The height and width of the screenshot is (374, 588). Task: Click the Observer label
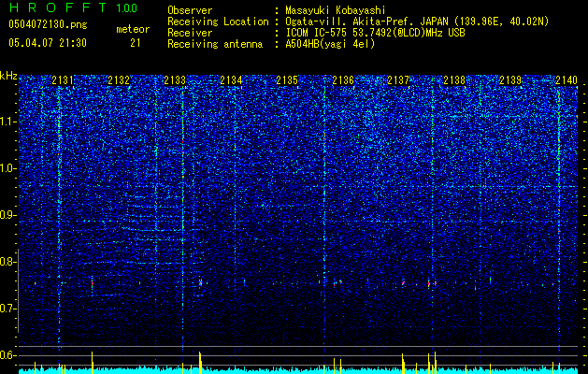190,10
